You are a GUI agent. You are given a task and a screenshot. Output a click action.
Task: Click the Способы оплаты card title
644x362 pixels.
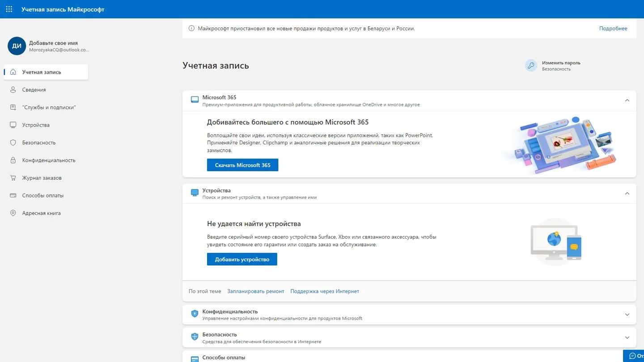point(224,358)
